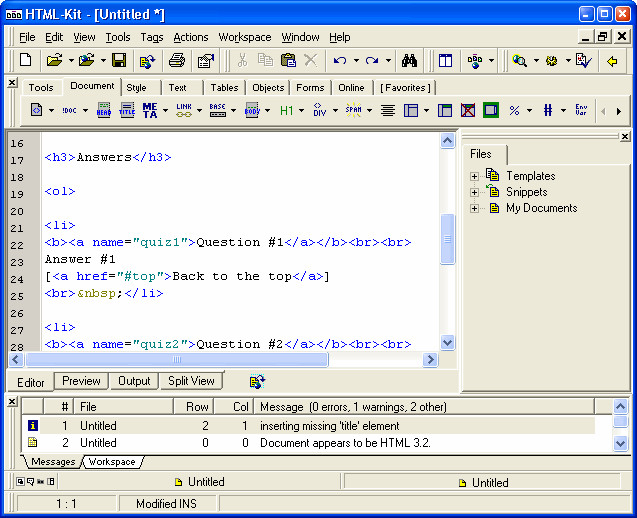Viewport: 637px width, 518px height.
Task: Paste from clipboard with the paste icon
Action: [288, 60]
